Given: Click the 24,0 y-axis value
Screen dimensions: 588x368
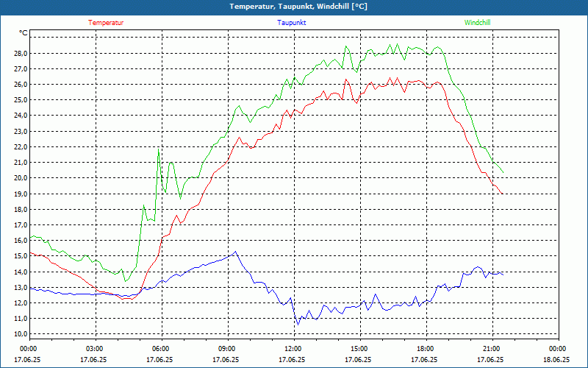Looking at the screenshot, I should coord(21,116).
